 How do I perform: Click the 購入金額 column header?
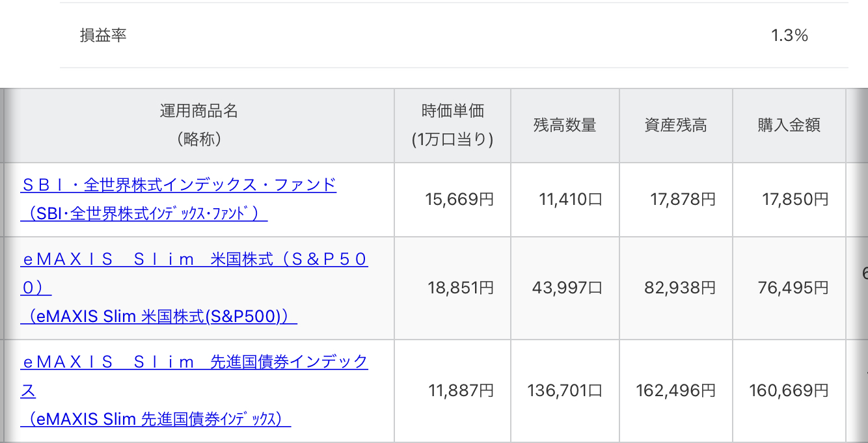789,126
